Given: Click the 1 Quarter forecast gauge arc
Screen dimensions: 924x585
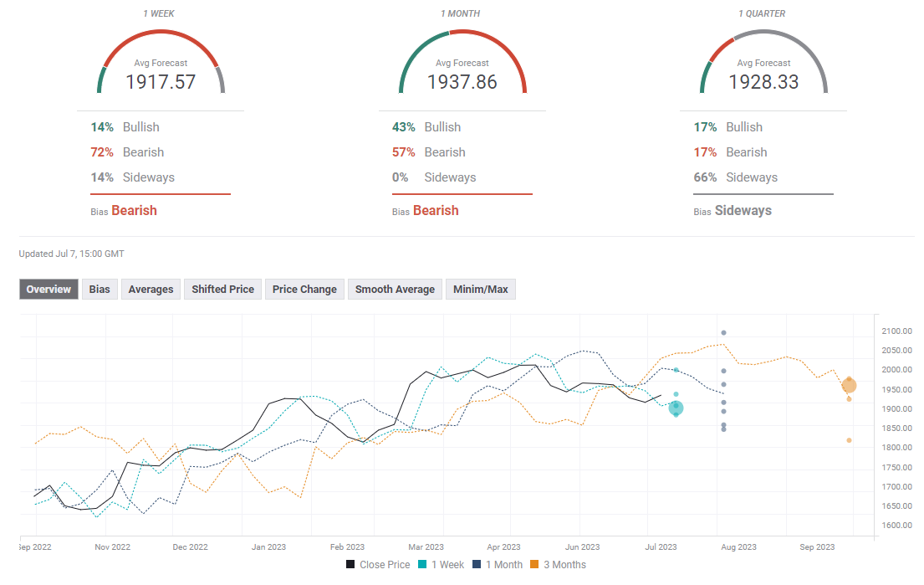Looking at the screenshot, I should [763, 33].
